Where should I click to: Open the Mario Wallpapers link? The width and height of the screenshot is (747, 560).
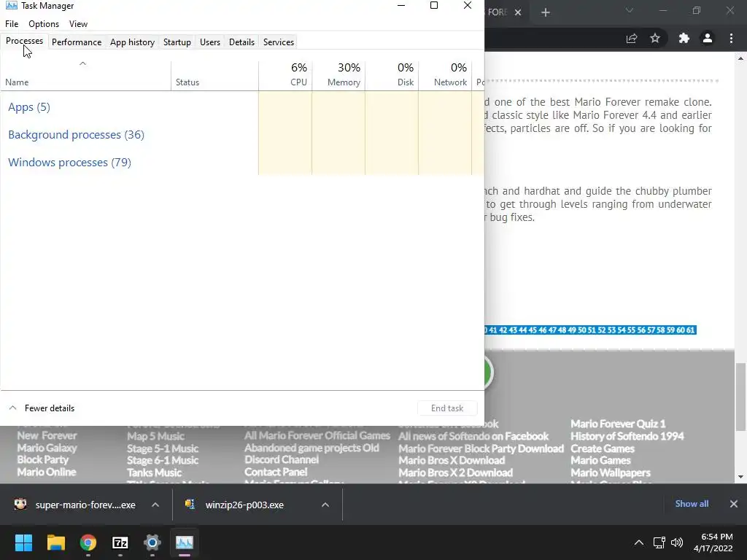pos(611,472)
